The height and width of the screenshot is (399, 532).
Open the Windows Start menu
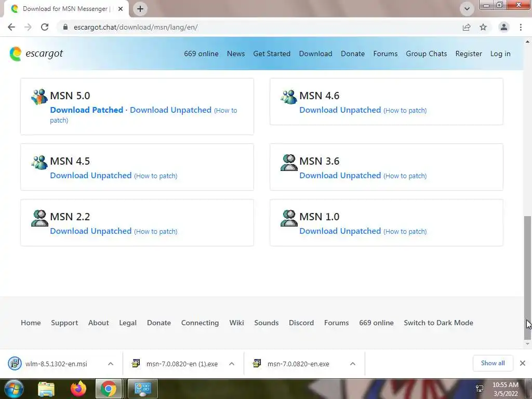(x=14, y=389)
